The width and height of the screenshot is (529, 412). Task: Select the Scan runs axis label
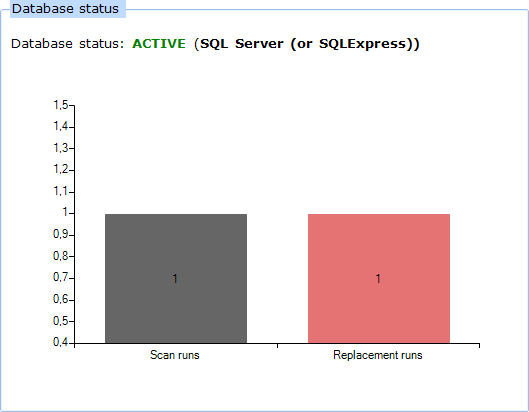(x=175, y=355)
